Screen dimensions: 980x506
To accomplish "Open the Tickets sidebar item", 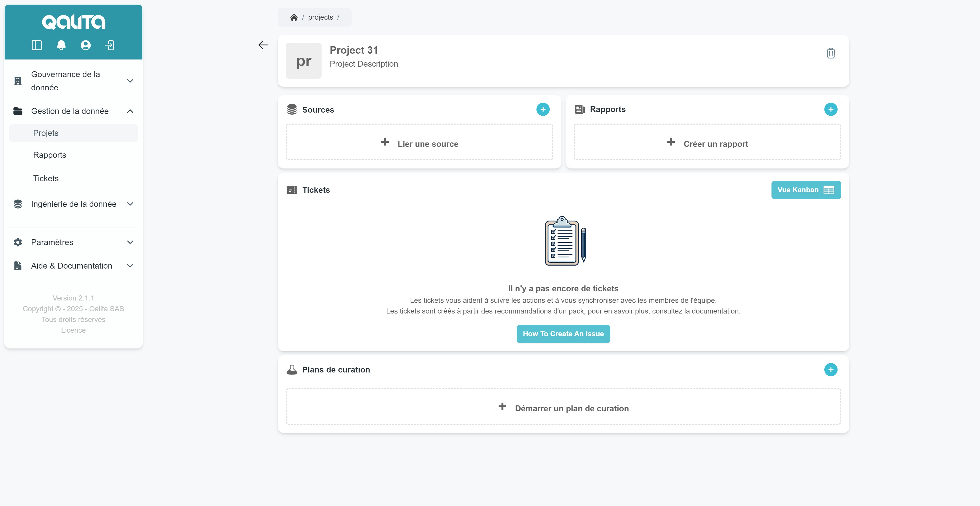I will point(46,178).
